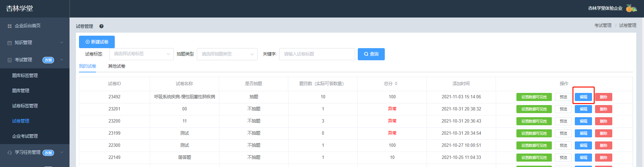
Task: Click 设置数据可见性 for exam 23492
Action: [534, 97]
